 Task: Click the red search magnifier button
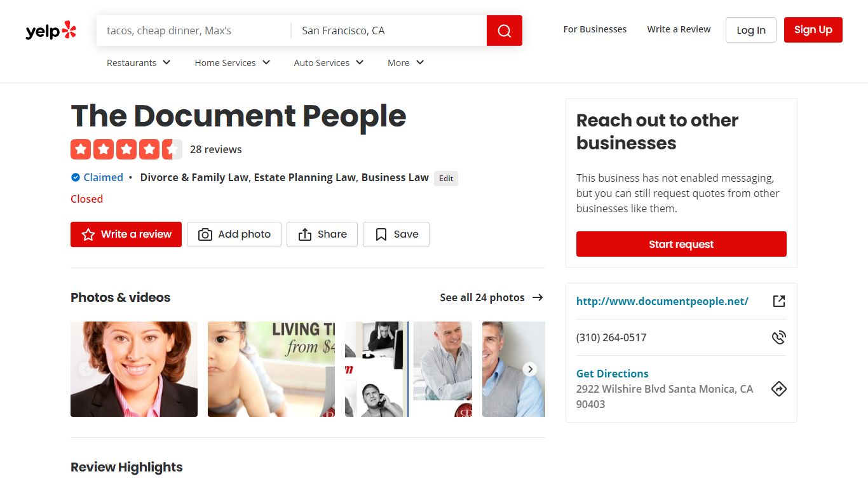click(505, 30)
